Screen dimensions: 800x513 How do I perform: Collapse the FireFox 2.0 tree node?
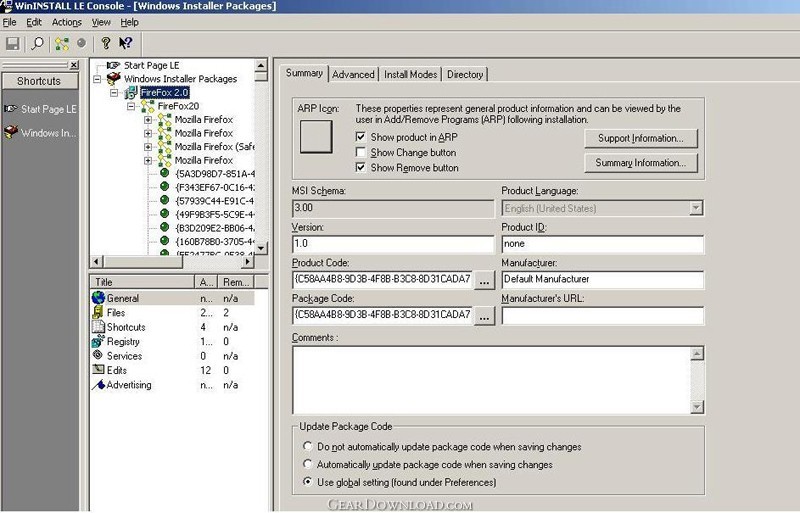[114, 93]
